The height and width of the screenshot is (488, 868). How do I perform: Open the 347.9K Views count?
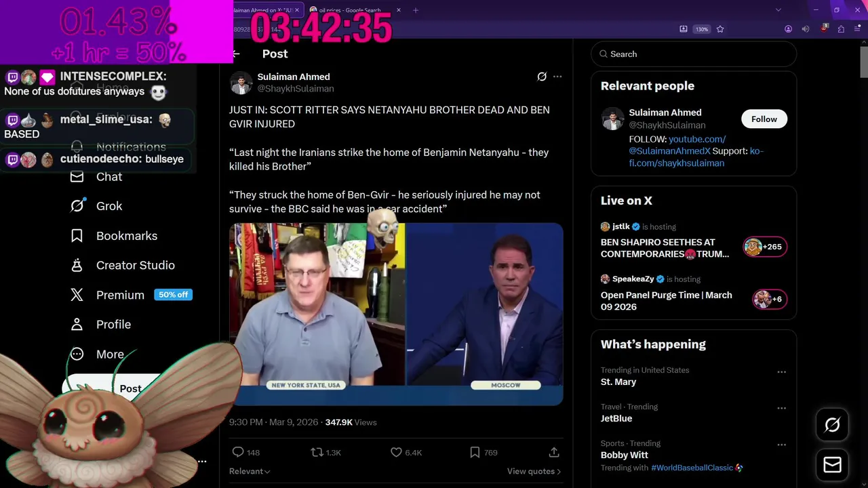[x=351, y=422]
